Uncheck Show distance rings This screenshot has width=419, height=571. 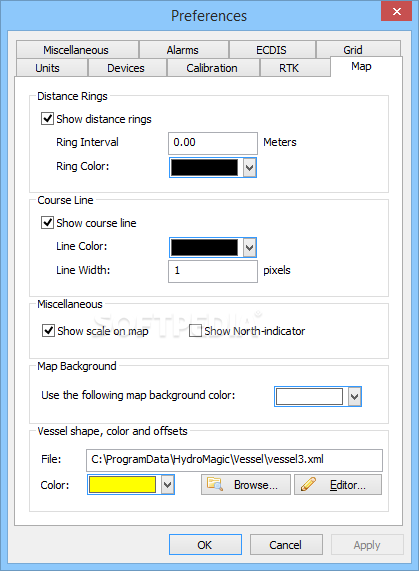[47, 119]
